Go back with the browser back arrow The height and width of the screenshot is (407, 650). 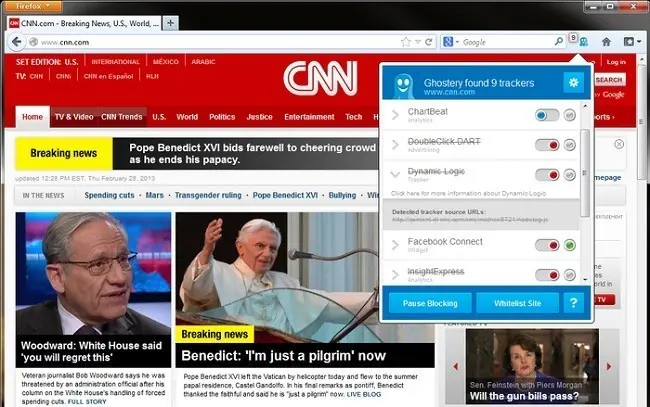point(17,42)
